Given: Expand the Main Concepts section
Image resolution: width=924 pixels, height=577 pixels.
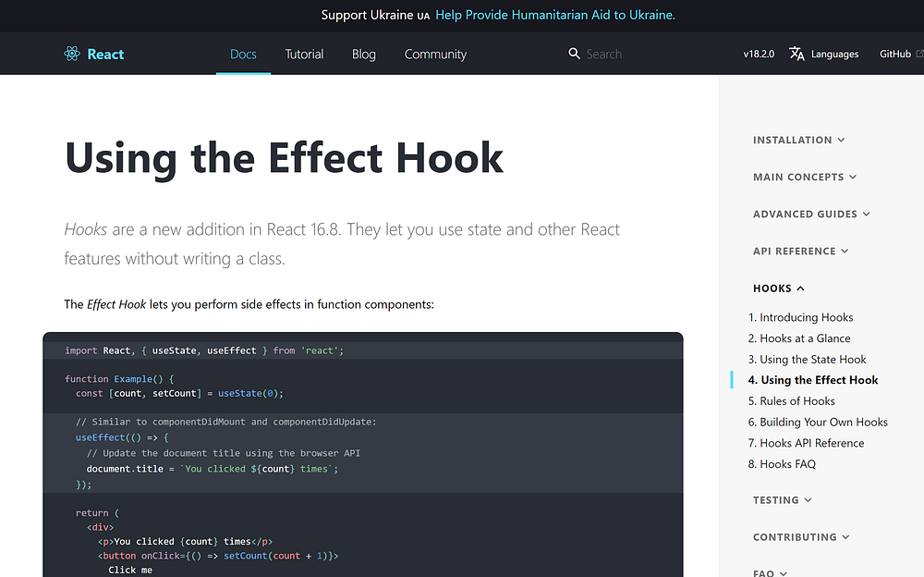Looking at the screenshot, I should (805, 177).
